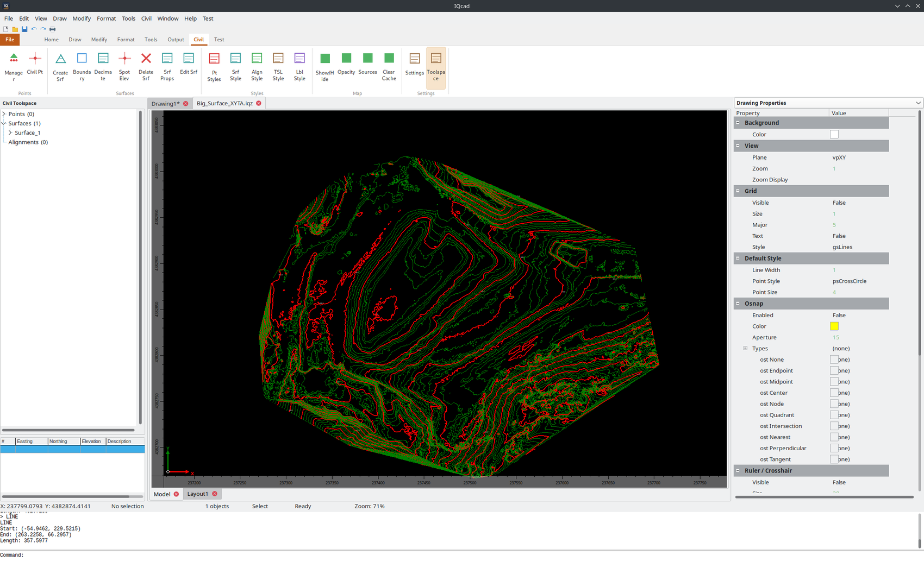Collapse the Osnap property group
The width and height of the screenshot is (924, 561).
tap(738, 303)
